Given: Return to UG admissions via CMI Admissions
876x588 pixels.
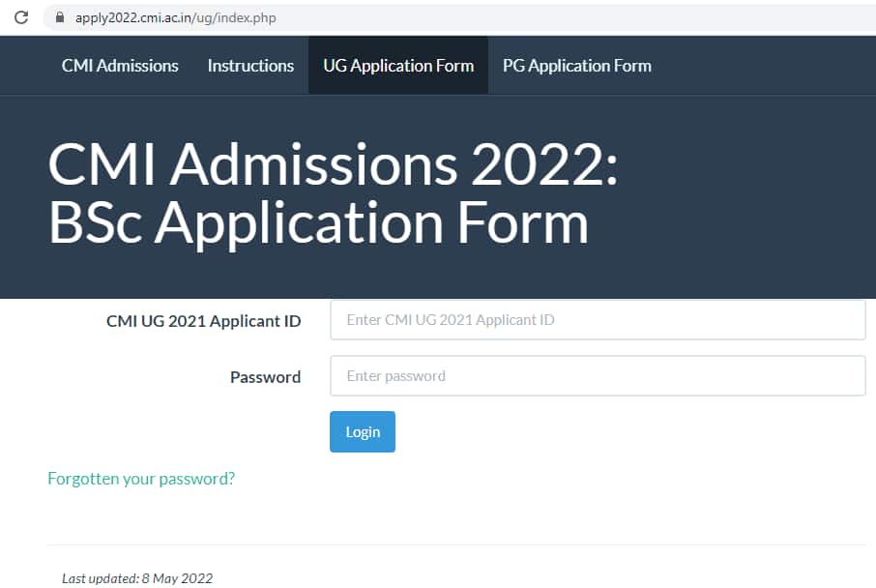Looking at the screenshot, I should coord(120,65).
